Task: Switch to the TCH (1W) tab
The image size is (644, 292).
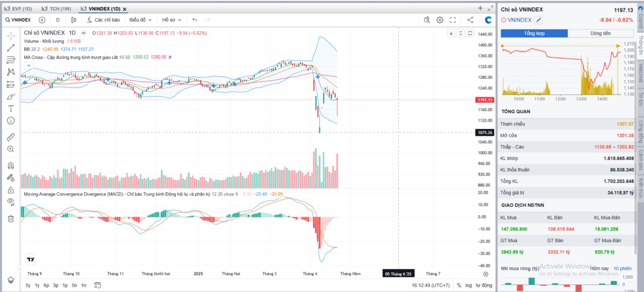Action: [57, 9]
